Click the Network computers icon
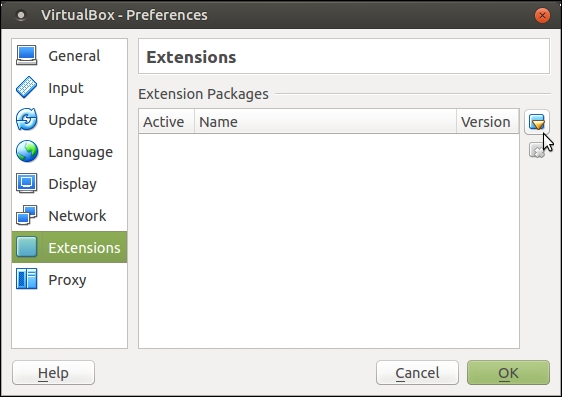 pyautogui.click(x=27, y=215)
